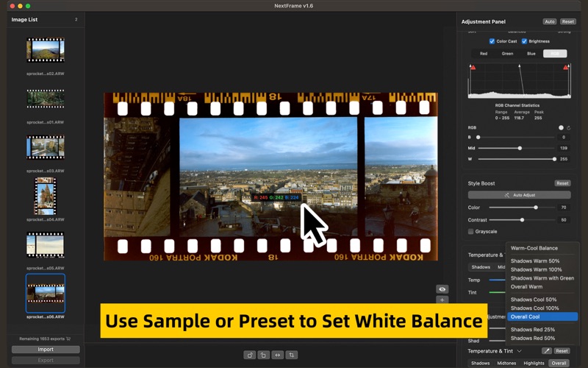Screen dimensions: 588x368
Task: Select the sprocket s03.ARW thumbnail
Action: (46, 147)
